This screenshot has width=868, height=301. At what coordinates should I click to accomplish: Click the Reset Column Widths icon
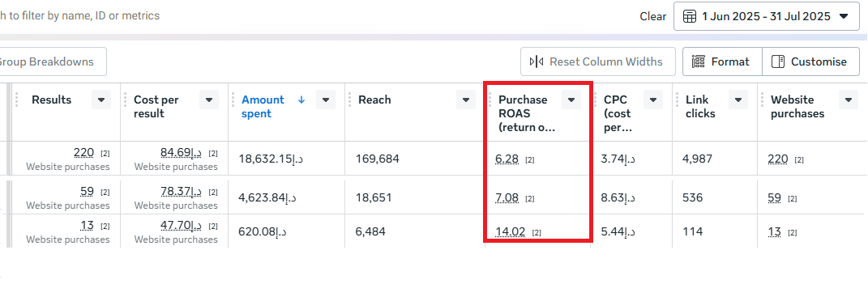coord(537,61)
